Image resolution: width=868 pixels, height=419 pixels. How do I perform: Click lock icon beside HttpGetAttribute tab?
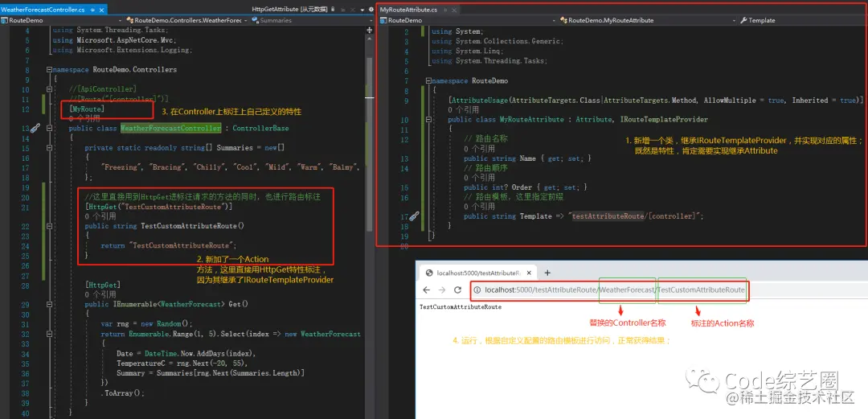click(x=334, y=10)
